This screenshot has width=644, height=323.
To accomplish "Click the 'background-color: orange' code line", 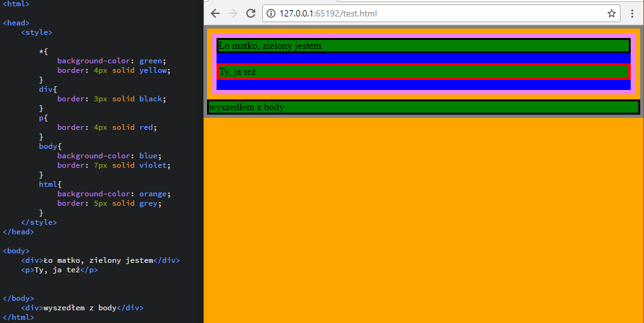I will tap(114, 194).
